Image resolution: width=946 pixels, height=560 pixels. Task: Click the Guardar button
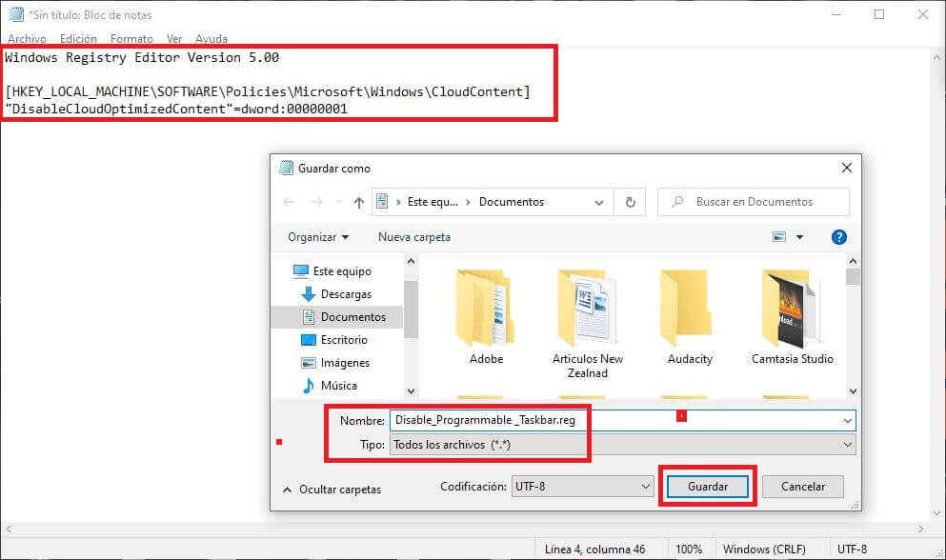pos(708,487)
